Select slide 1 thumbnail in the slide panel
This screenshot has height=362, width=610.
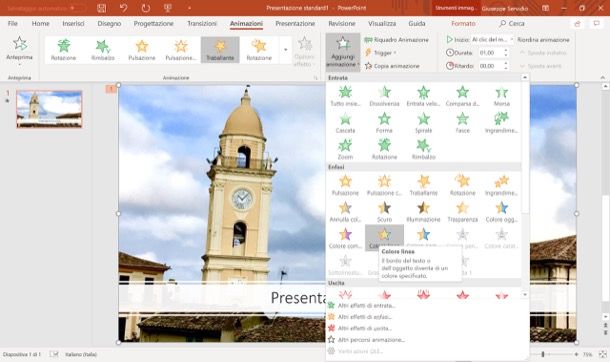(x=49, y=109)
